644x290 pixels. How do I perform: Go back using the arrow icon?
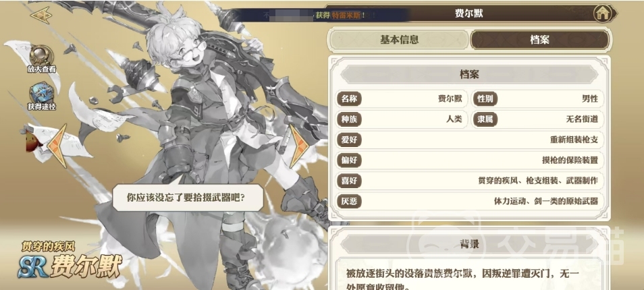pyautogui.click(x=41, y=16)
